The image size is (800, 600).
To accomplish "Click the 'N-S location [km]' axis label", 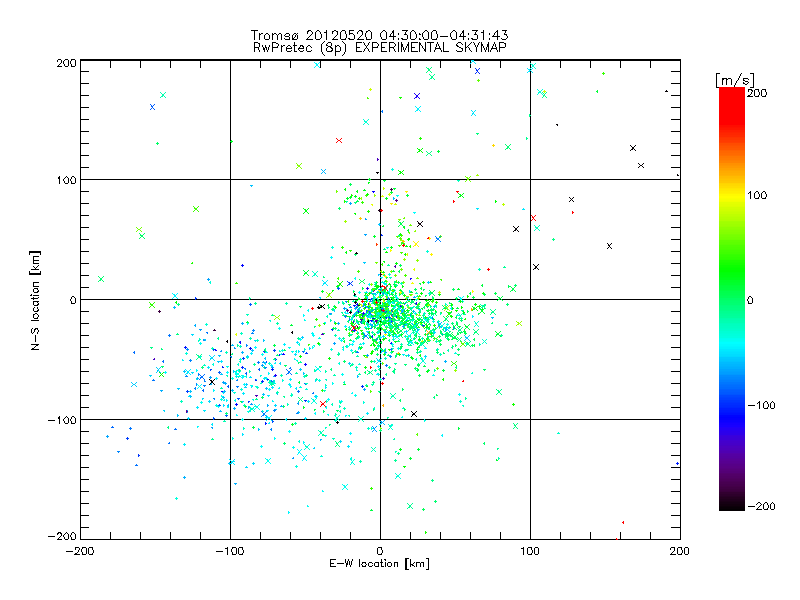I will click(35, 300).
